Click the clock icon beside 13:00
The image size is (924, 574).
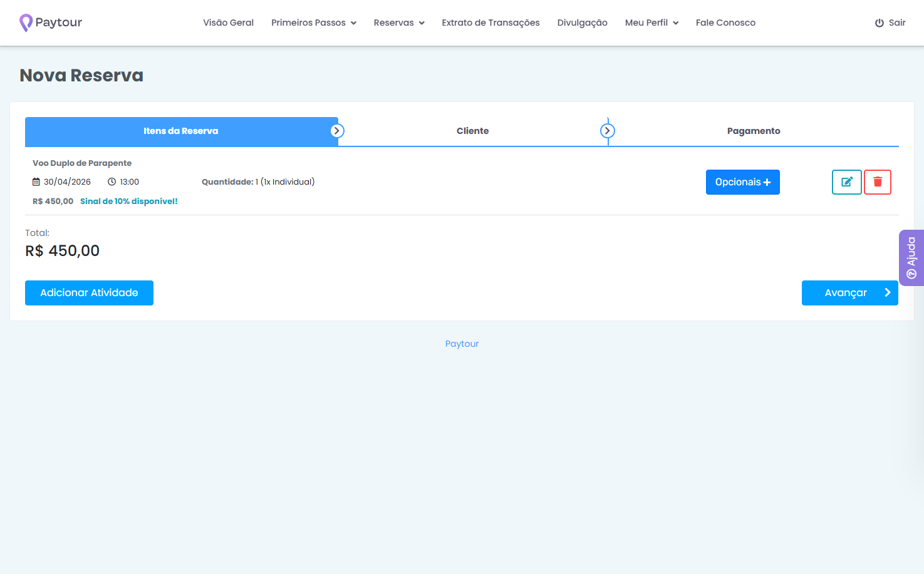tap(112, 182)
